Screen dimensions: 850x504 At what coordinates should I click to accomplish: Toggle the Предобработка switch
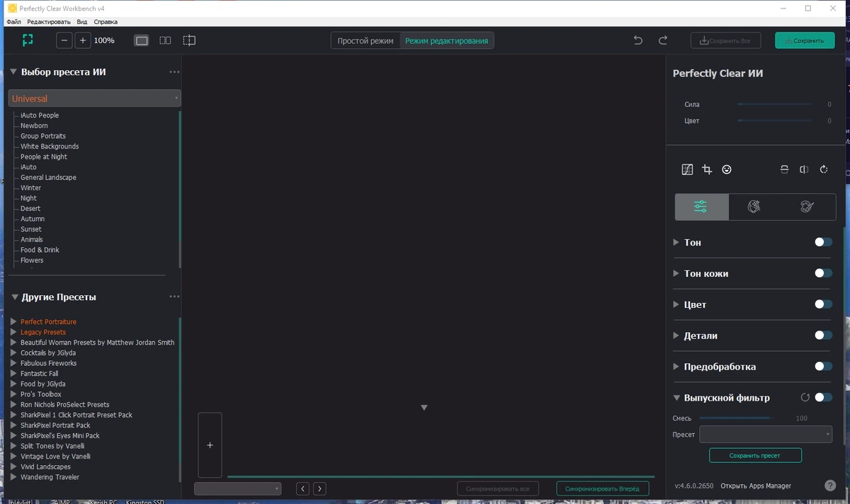[x=823, y=367]
